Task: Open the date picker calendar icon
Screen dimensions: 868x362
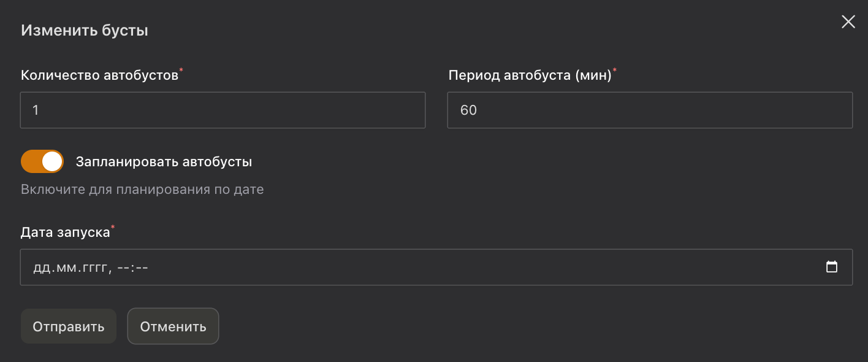Action: (x=832, y=266)
